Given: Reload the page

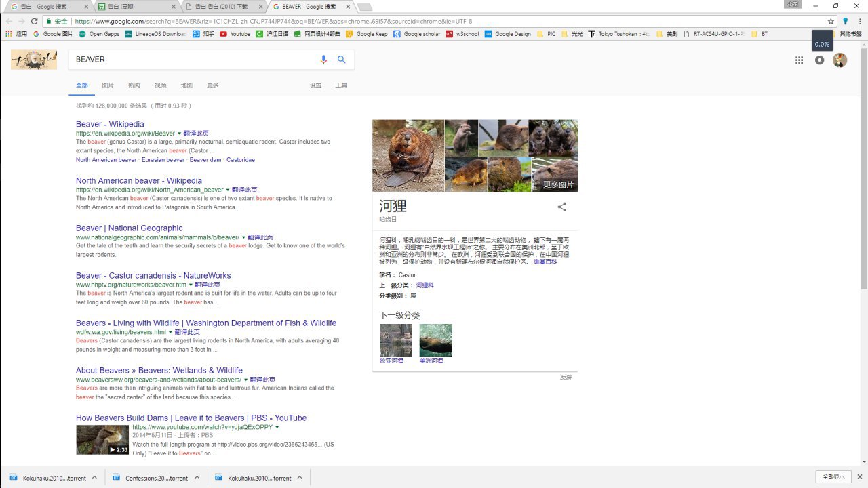Looking at the screenshot, I should (x=34, y=21).
